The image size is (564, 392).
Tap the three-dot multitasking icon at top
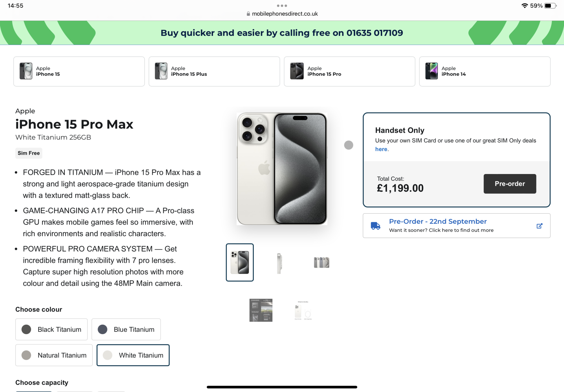(x=282, y=6)
